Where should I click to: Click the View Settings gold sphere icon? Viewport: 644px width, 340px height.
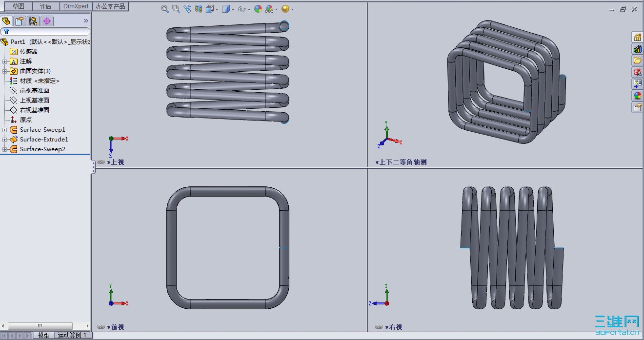click(285, 9)
